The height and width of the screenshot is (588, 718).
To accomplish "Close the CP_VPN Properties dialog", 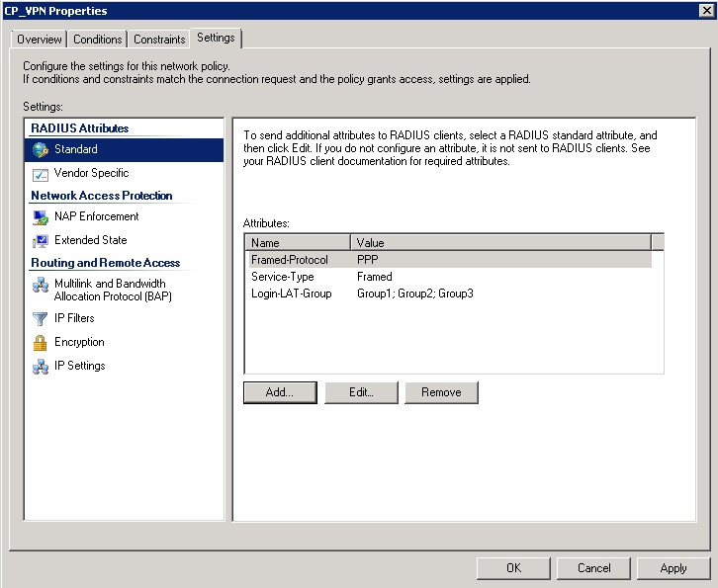I will (x=706, y=11).
